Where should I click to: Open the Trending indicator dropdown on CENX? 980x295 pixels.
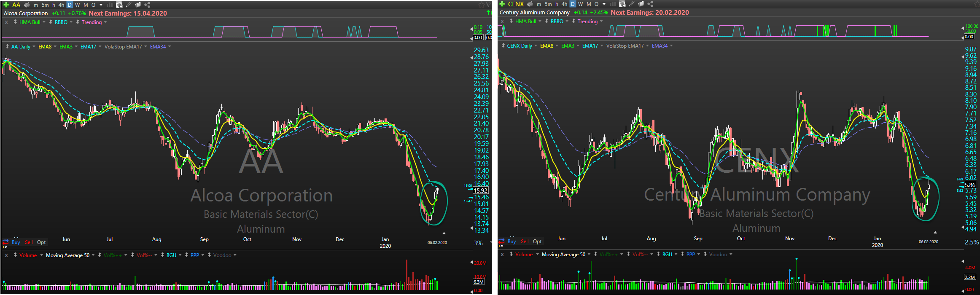tap(601, 21)
